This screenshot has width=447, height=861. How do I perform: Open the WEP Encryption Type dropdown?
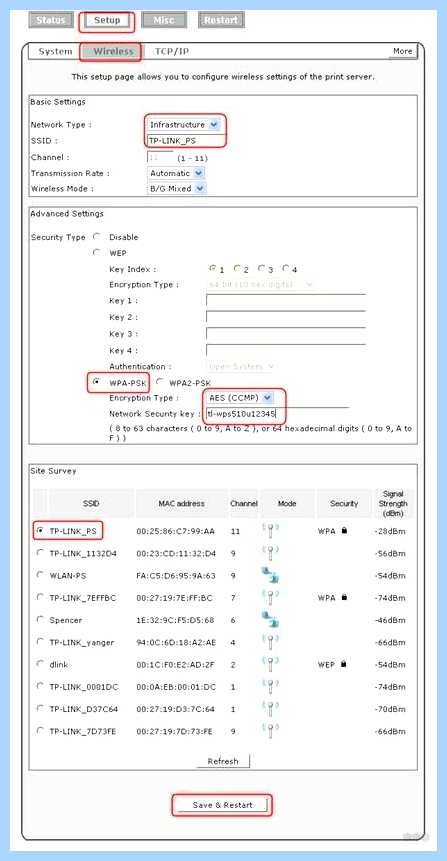260,284
